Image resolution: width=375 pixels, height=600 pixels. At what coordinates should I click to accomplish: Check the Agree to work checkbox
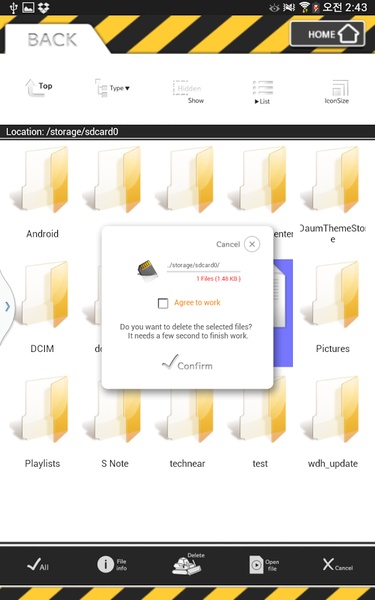[163, 303]
